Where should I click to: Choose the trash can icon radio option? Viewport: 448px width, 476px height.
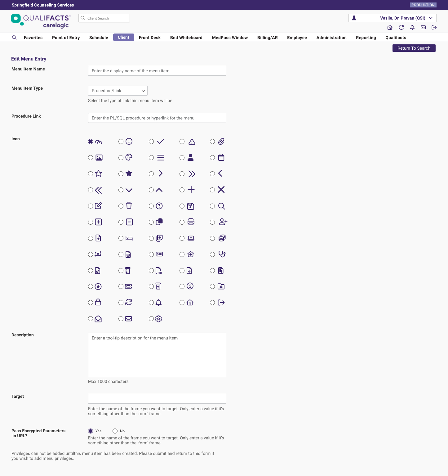pos(121,206)
